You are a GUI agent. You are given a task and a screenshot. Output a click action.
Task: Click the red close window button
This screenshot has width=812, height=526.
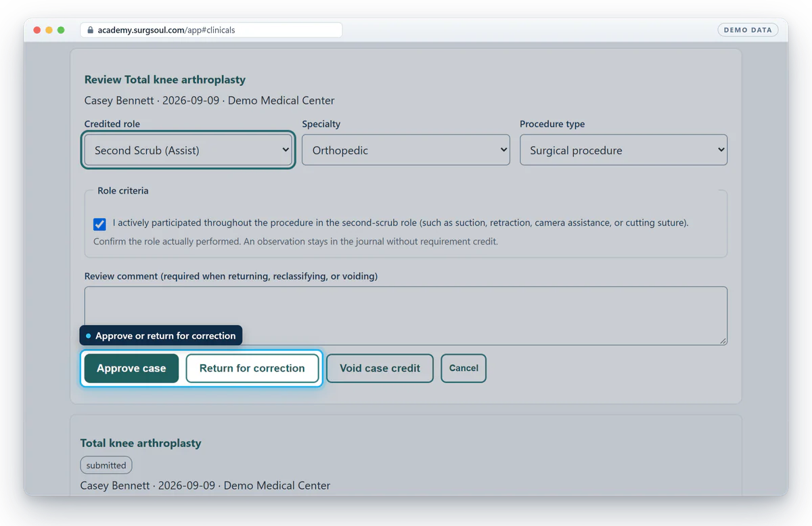[x=37, y=30]
